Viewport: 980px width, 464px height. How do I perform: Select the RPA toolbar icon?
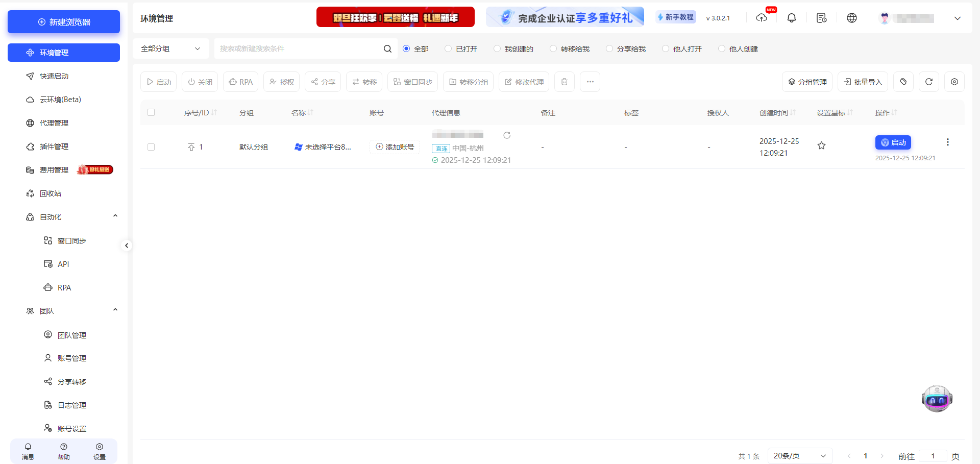click(x=240, y=82)
